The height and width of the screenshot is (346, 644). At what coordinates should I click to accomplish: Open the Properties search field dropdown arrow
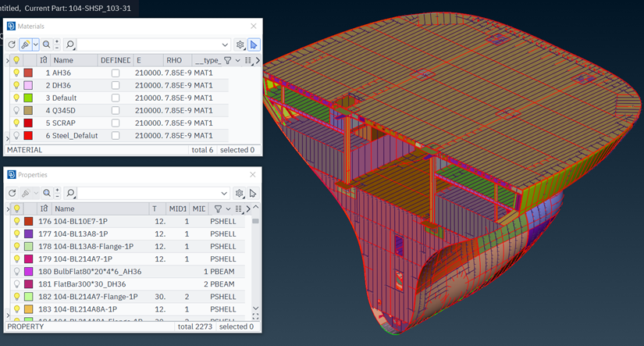coord(226,193)
